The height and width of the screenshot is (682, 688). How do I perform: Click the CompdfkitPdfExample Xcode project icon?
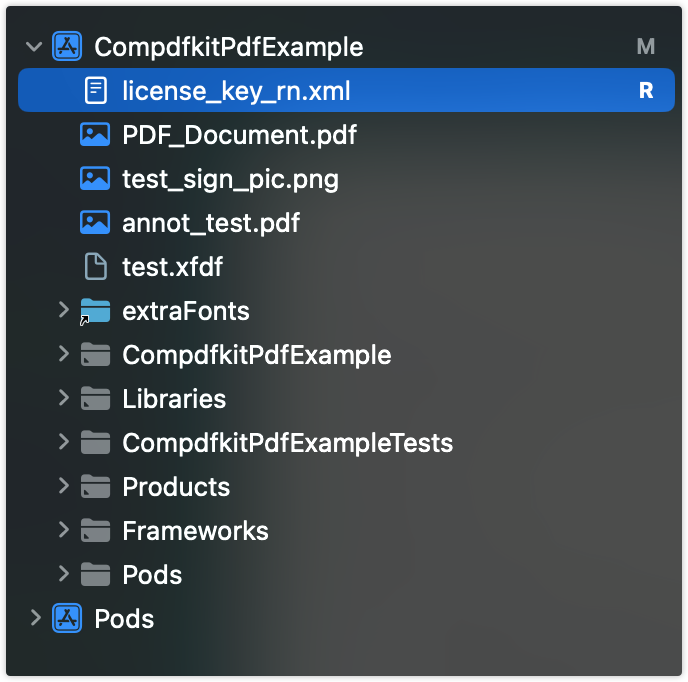click(67, 46)
